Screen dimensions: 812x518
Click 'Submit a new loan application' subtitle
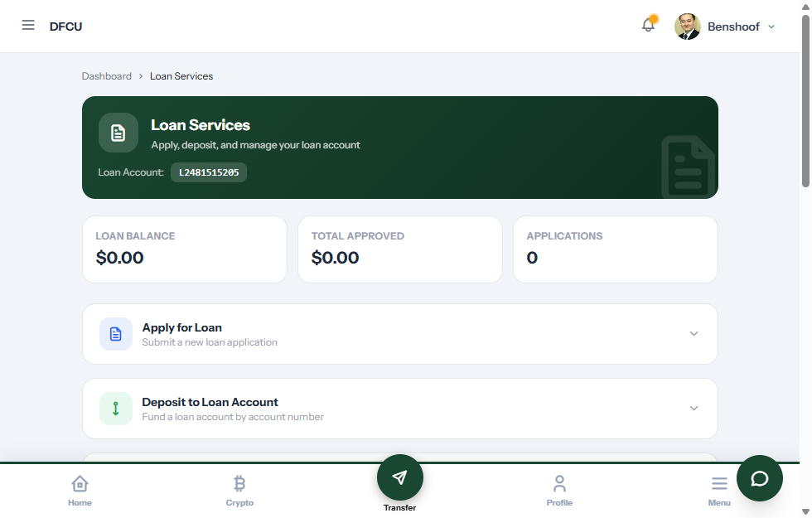(210, 342)
